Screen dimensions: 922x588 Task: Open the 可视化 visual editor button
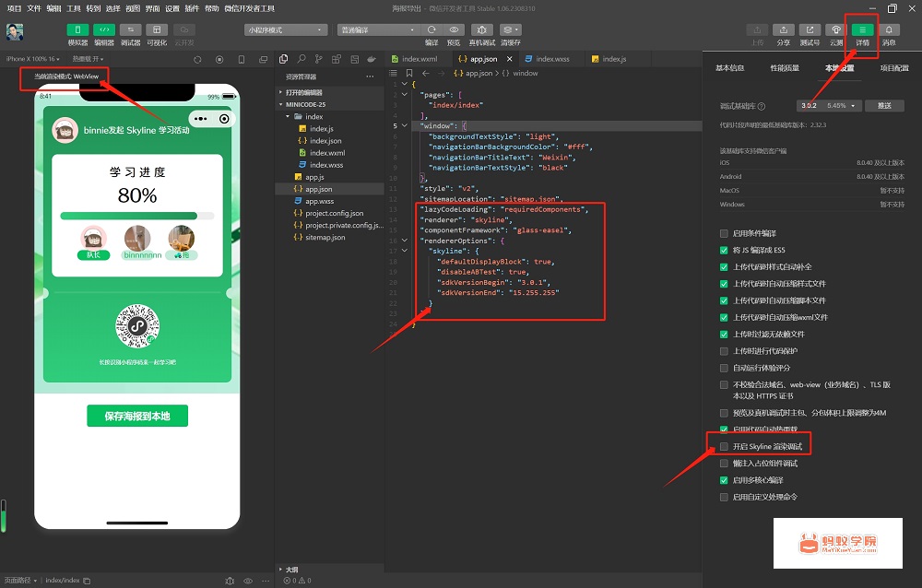[x=157, y=30]
